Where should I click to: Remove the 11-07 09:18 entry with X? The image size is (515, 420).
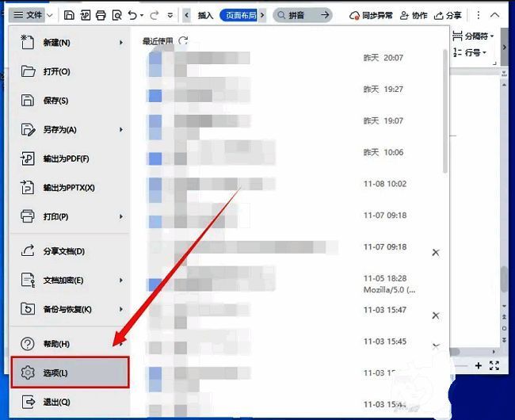click(x=436, y=252)
